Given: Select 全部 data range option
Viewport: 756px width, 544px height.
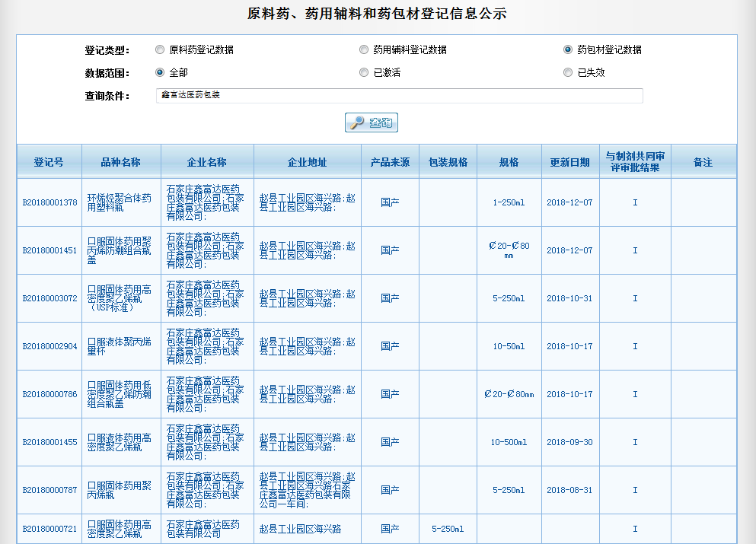Looking at the screenshot, I should (160, 73).
